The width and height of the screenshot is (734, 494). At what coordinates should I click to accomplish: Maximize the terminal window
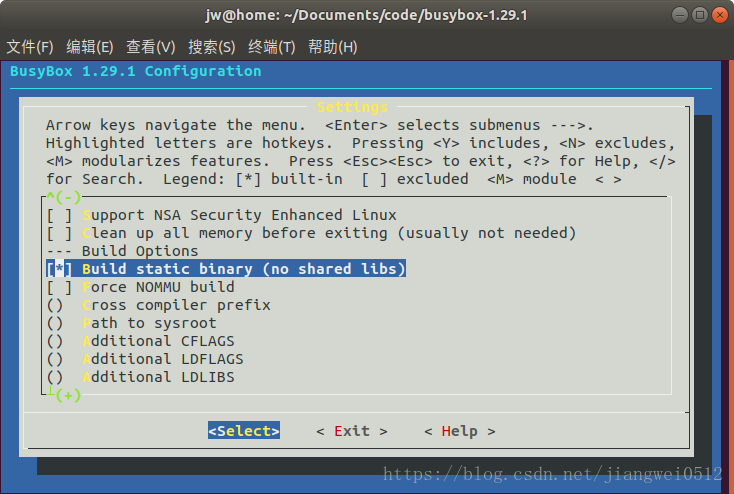700,15
